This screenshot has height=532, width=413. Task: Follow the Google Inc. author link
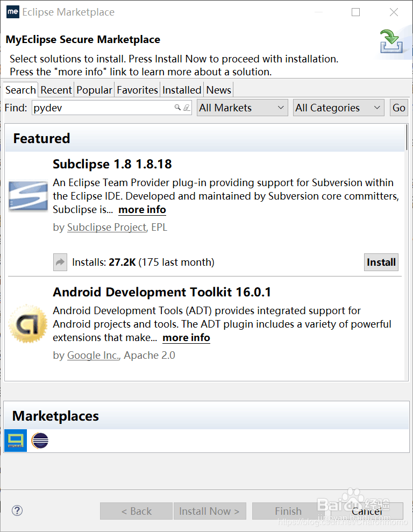coord(92,356)
